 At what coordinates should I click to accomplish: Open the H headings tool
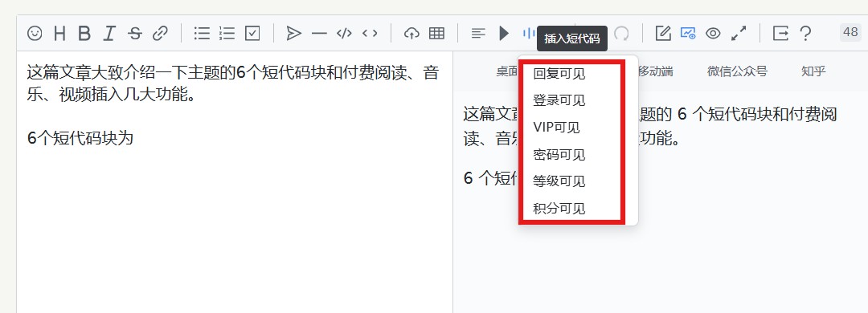tap(59, 34)
